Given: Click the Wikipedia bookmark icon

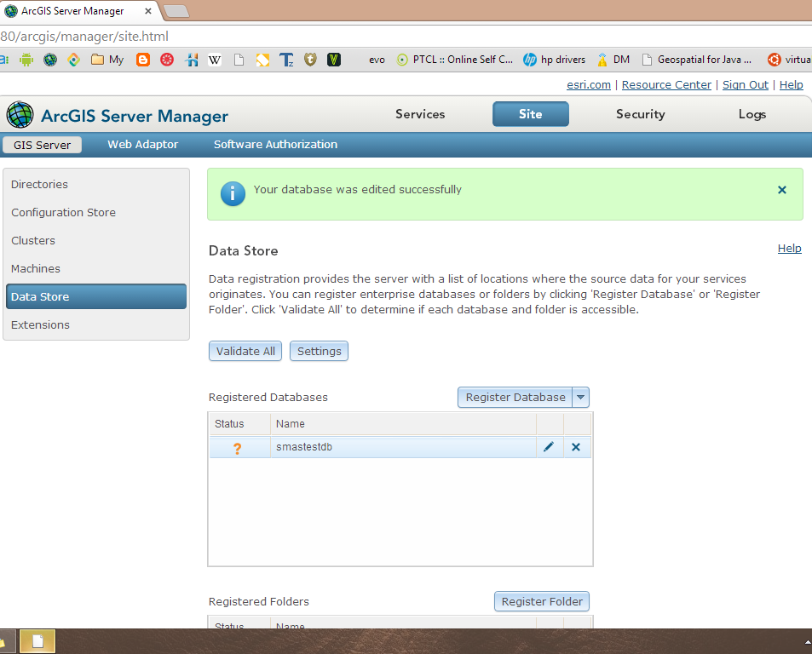Looking at the screenshot, I should coord(215,60).
